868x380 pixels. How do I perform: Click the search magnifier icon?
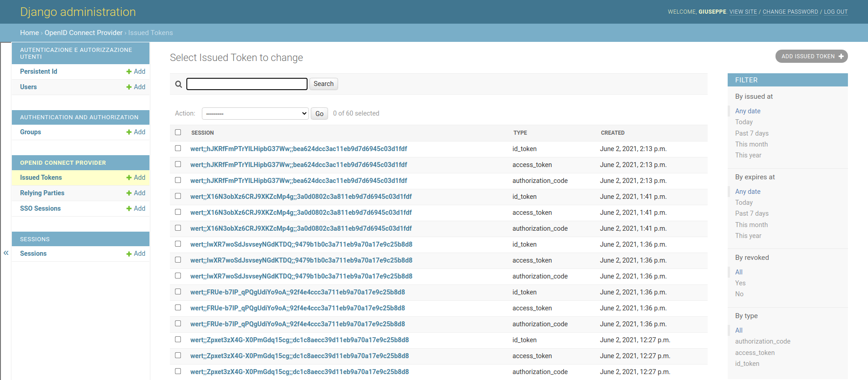[x=179, y=84]
